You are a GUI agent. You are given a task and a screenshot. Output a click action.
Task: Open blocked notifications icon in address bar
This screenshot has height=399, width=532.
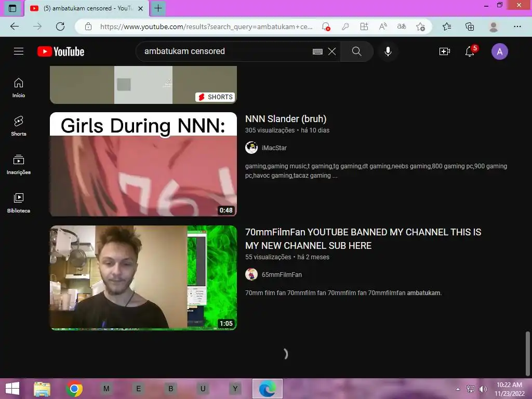326,26
